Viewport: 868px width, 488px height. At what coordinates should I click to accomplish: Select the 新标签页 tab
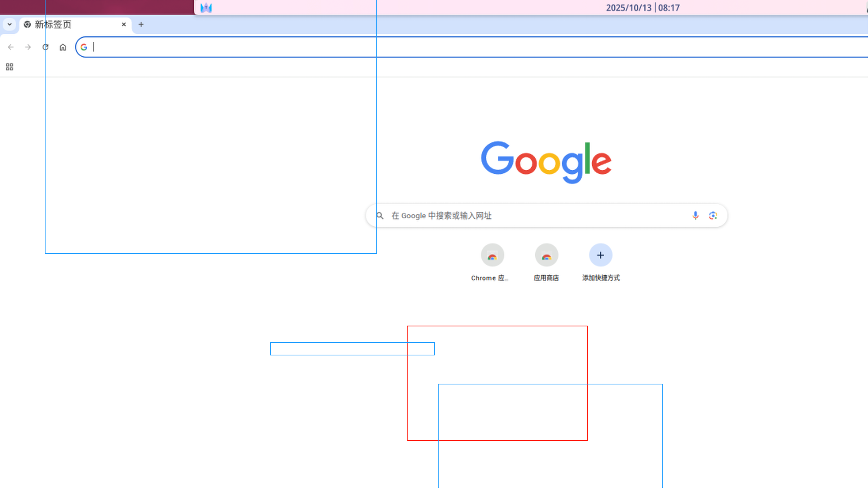(67, 24)
